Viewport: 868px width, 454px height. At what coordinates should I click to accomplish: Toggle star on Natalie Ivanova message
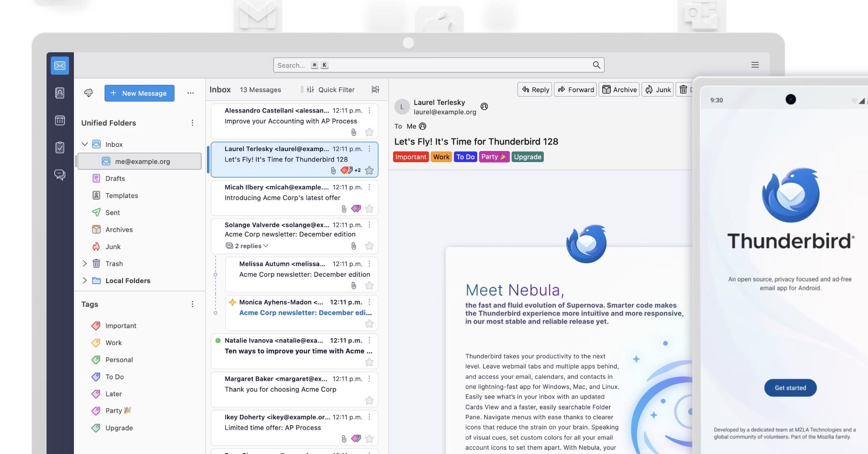tap(369, 362)
